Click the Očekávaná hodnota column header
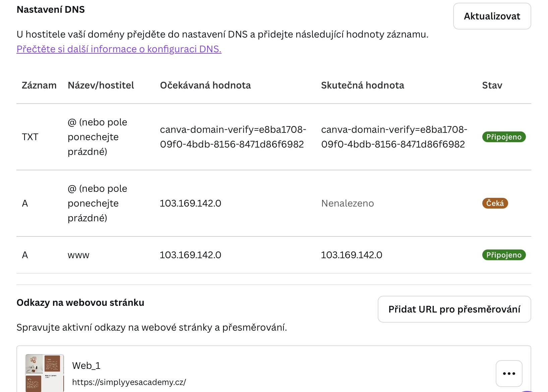 point(205,85)
